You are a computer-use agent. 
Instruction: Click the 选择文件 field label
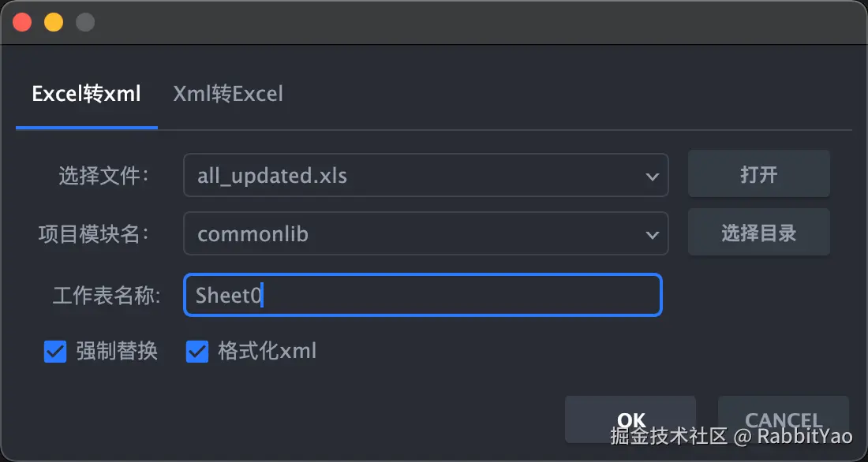click(103, 176)
